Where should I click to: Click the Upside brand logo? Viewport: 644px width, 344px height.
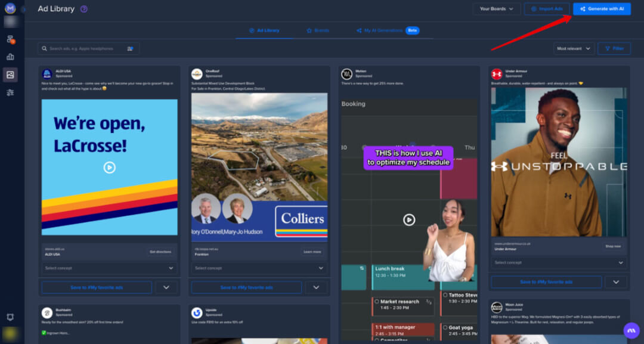click(x=197, y=313)
